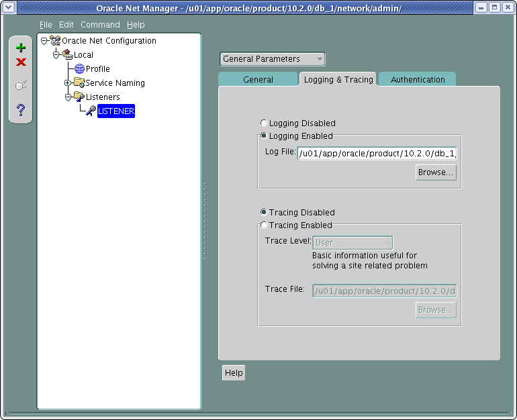Viewport: 517px width, 420px height.
Task: Click Browse button for Trace File
Action: tap(436, 310)
